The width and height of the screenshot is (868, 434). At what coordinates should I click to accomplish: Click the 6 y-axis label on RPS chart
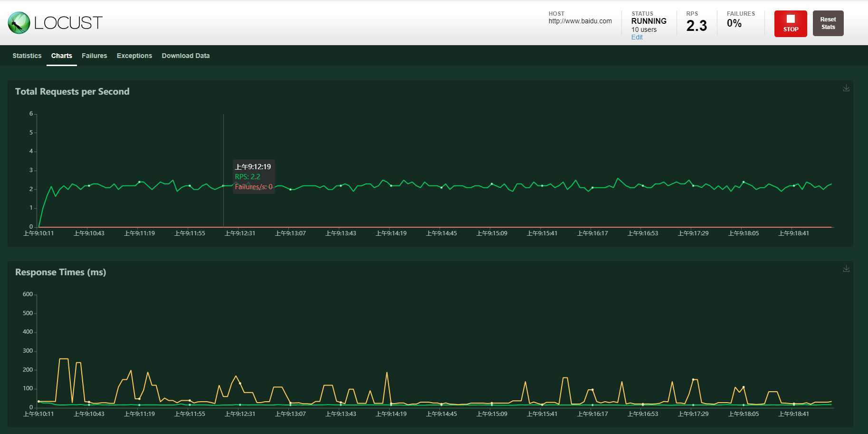click(31, 114)
